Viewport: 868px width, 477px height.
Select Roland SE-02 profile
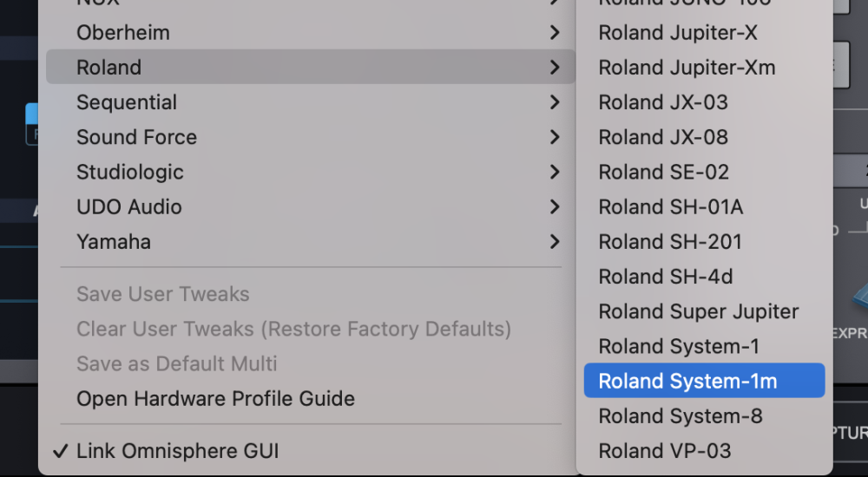click(x=664, y=173)
